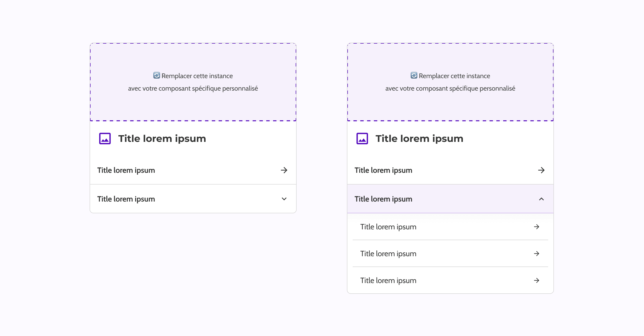This screenshot has width=644, height=336.
Task: Select left card's first 'Title lorem ipsum' link
Action: tap(126, 170)
